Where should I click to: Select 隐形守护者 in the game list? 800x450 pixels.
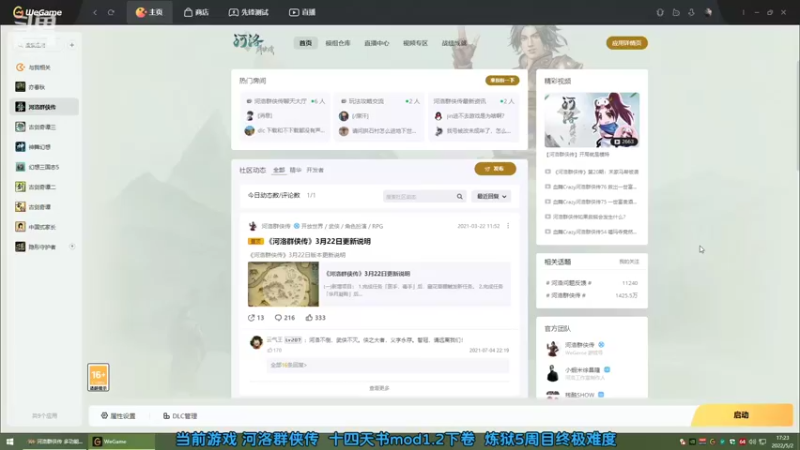pyautogui.click(x=44, y=246)
